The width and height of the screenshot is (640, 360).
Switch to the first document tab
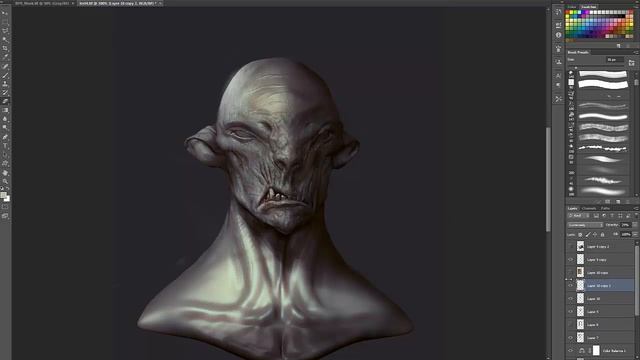[x=44, y=3]
